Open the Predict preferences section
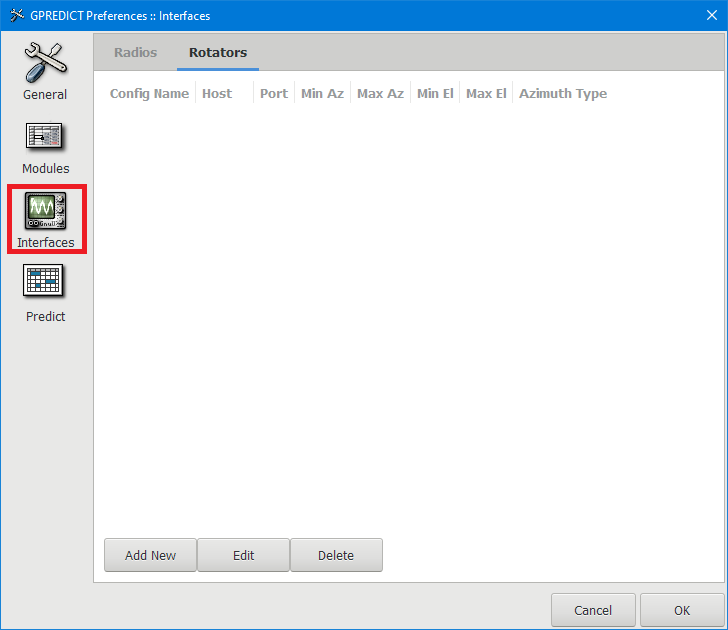 (x=45, y=293)
